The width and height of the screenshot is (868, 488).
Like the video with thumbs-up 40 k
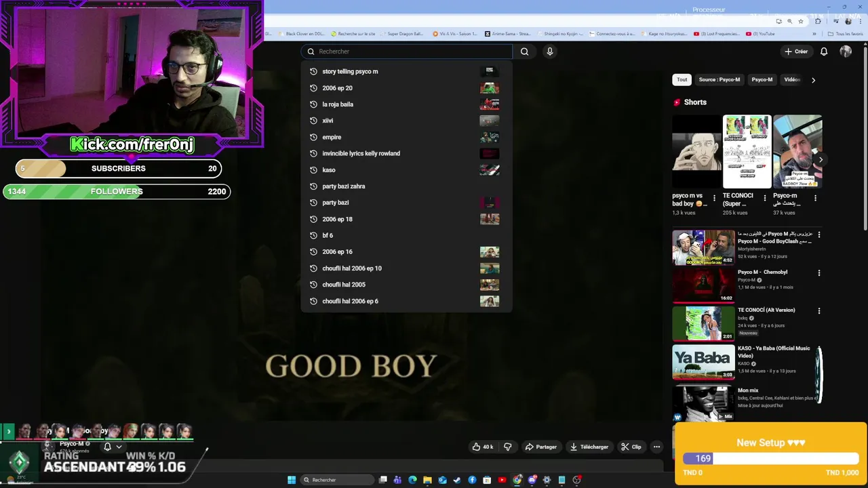(x=483, y=447)
